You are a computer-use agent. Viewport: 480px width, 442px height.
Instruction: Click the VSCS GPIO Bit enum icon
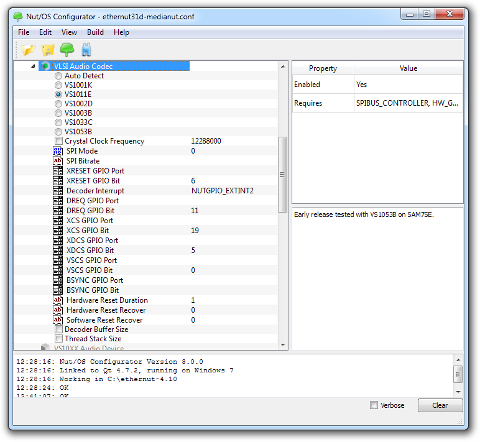58,270
